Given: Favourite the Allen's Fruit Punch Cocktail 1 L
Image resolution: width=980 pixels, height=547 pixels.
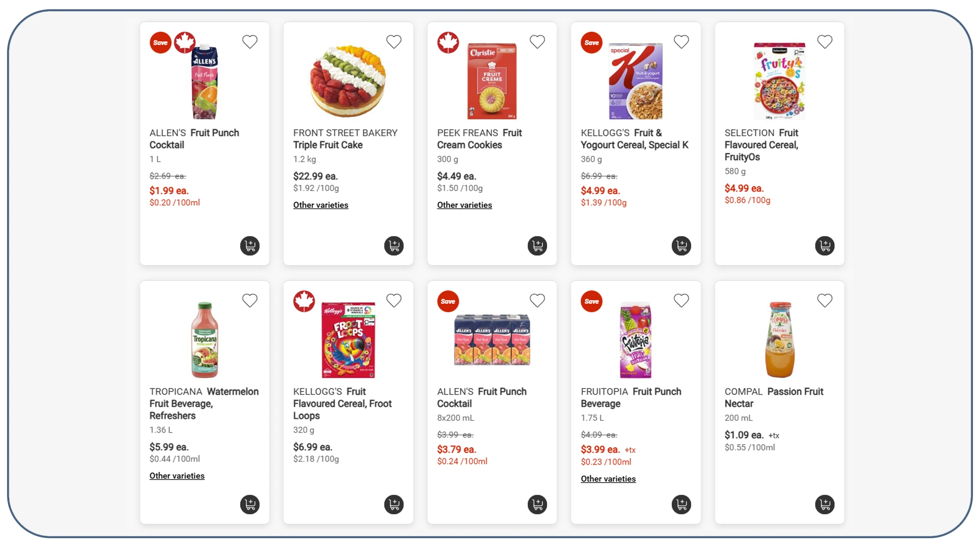Looking at the screenshot, I should 250,41.
